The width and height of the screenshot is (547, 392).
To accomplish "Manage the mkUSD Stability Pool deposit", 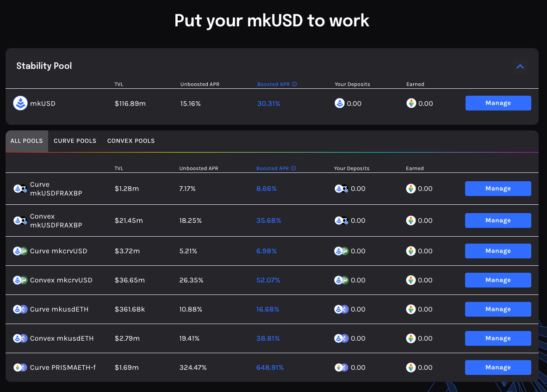I will click(498, 103).
